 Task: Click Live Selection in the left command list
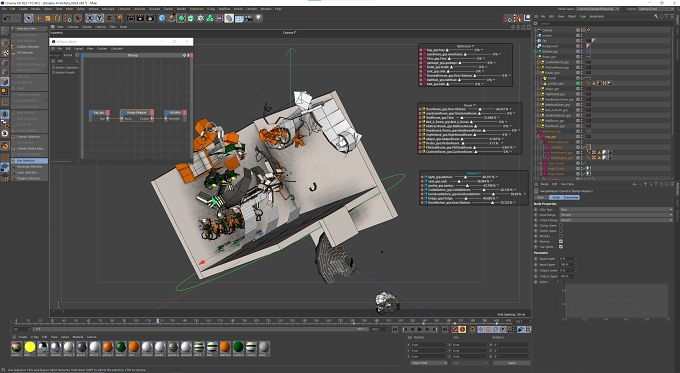[29, 160]
